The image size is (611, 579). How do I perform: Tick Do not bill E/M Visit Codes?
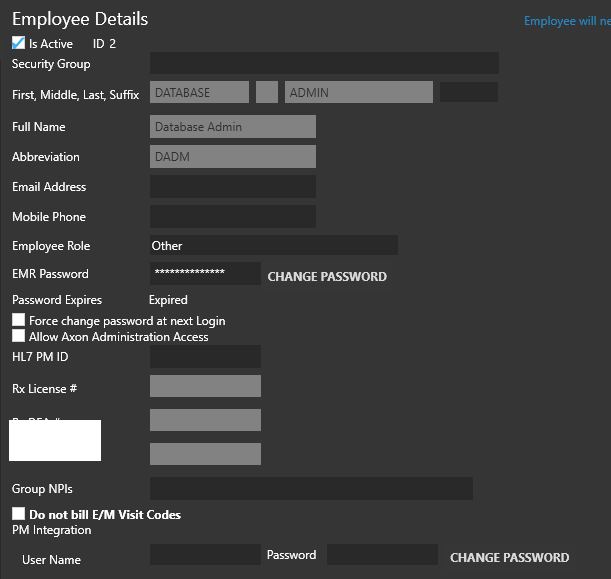tap(19, 514)
